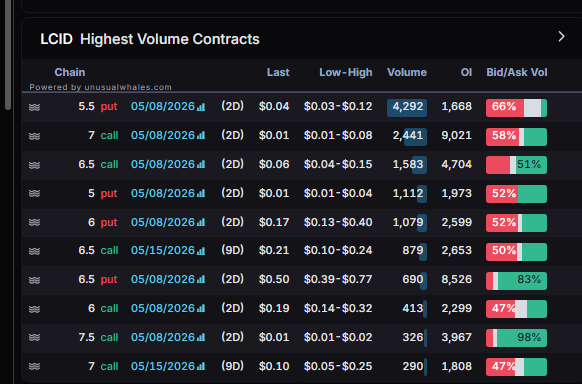This screenshot has height=384, width=582.
Task: Open the 05/08/2026 date link for 7.5 call
Action: (163, 337)
